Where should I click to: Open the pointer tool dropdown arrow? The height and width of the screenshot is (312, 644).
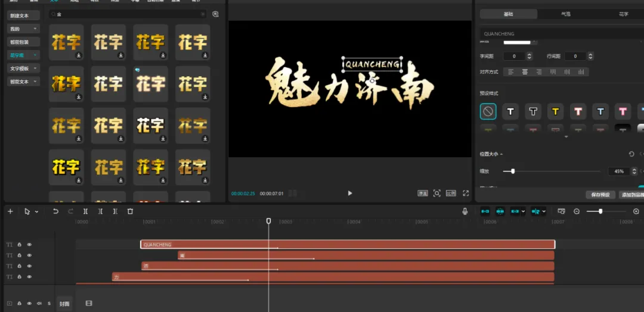(36, 212)
